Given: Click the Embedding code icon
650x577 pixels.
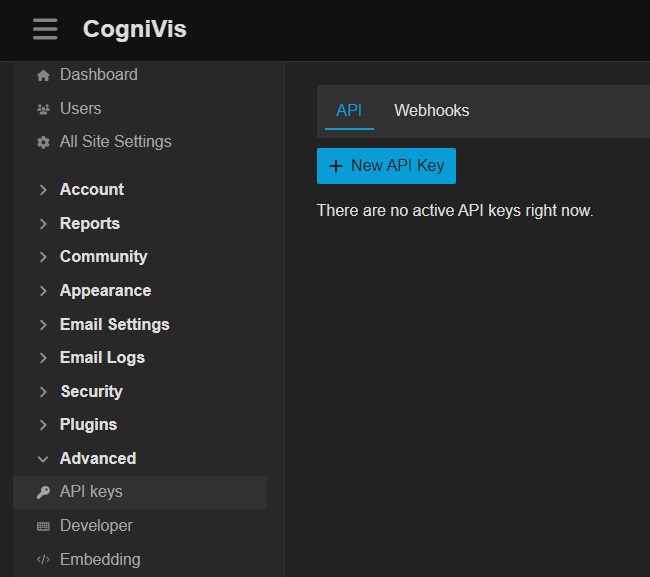Looking at the screenshot, I should coord(43,560).
